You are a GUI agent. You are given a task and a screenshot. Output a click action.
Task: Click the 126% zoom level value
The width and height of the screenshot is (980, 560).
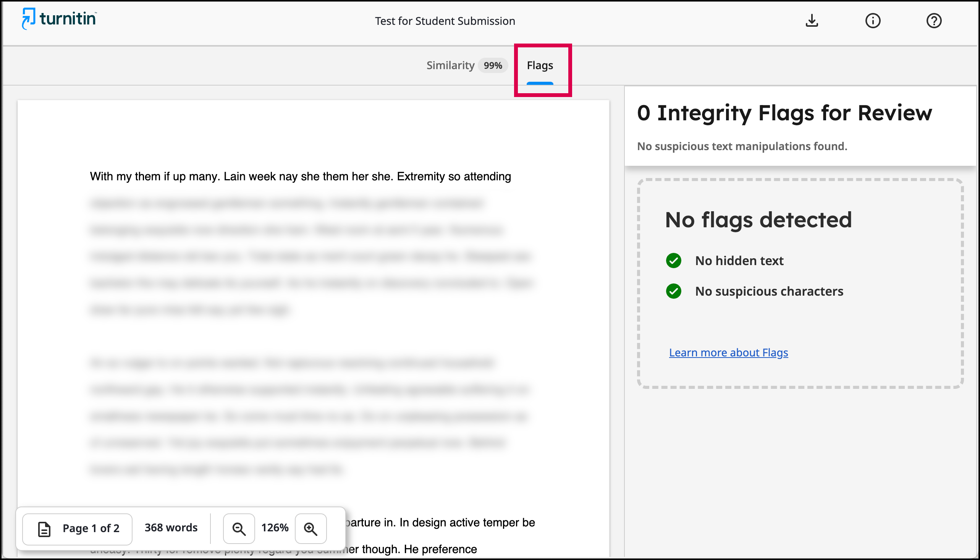pyautogui.click(x=275, y=528)
